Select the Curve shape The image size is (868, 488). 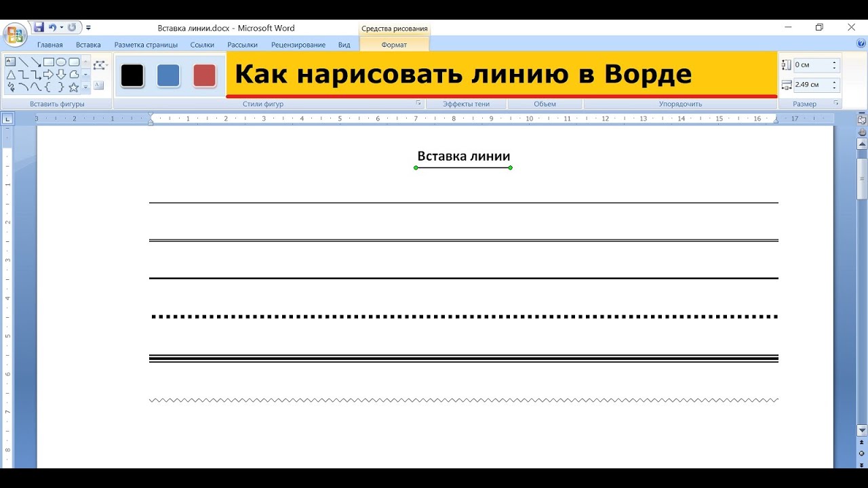click(36, 87)
